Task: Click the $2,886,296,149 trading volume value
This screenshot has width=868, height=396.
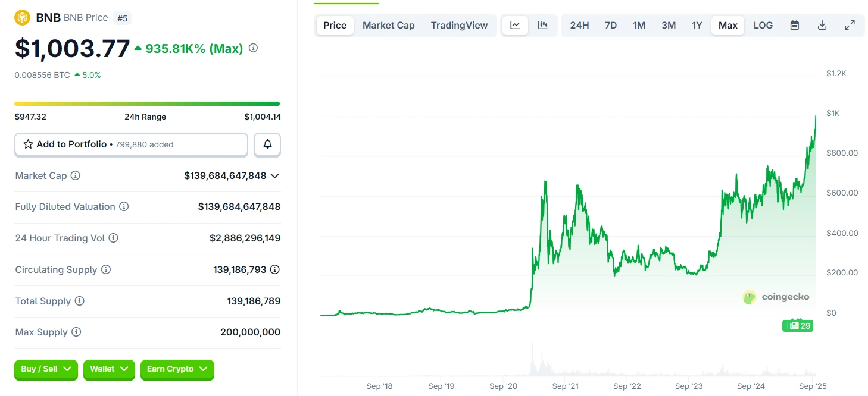Action: click(x=245, y=238)
